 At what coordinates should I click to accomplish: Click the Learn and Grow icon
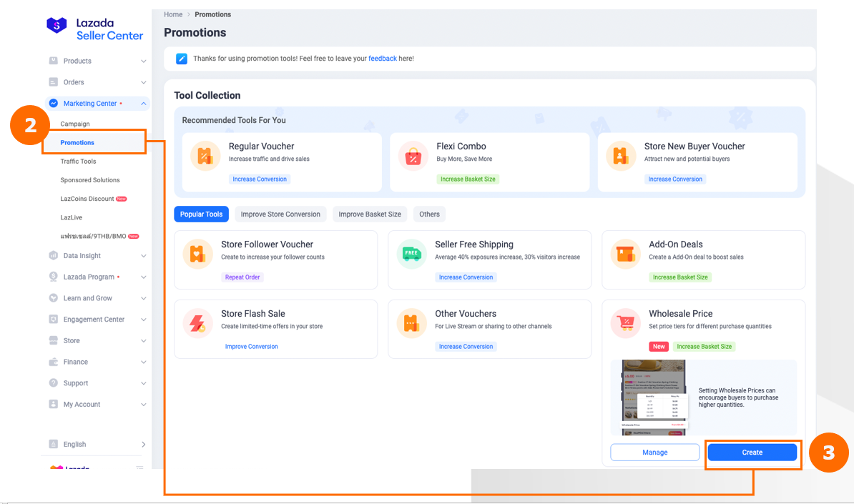pos(54,297)
